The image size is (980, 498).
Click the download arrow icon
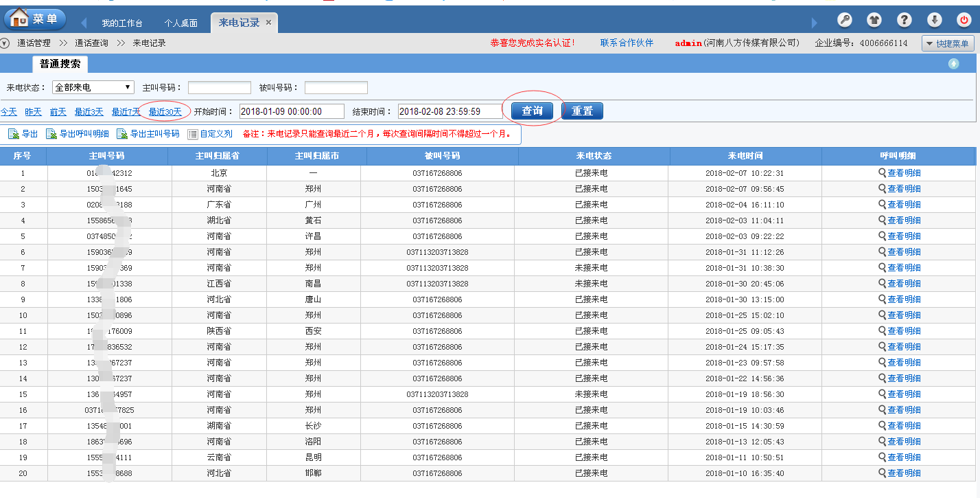(x=935, y=20)
